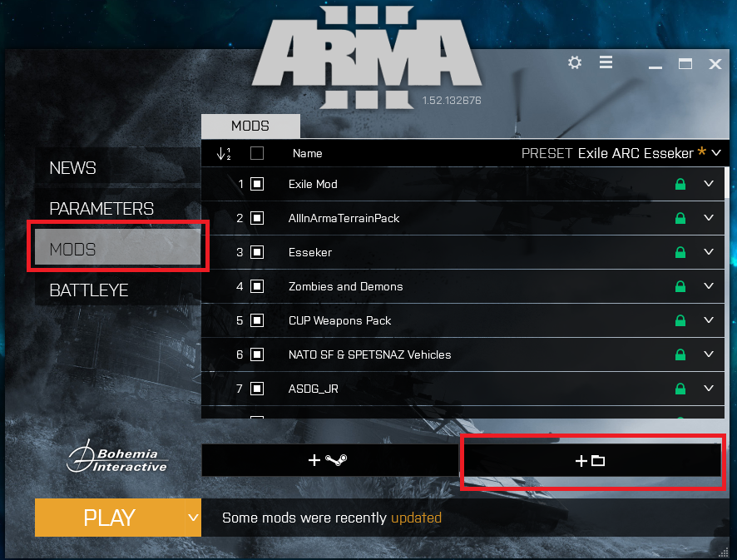Open the PLAY button dropdown arrow
The height and width of the screenshot is (560, 737).
tap(193, 518)
